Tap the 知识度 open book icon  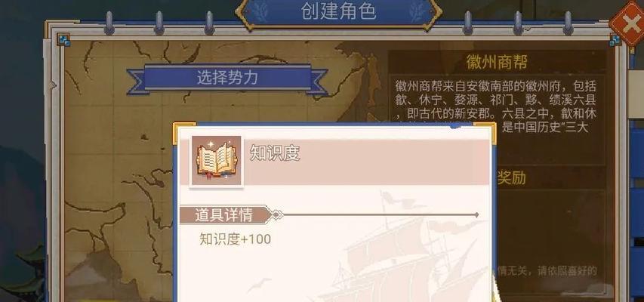217,161
